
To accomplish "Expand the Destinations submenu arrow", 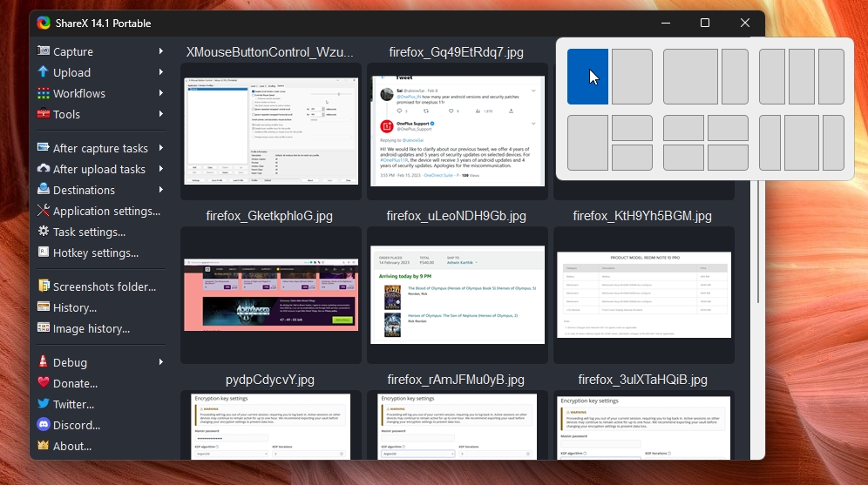I will coord(160,190).
